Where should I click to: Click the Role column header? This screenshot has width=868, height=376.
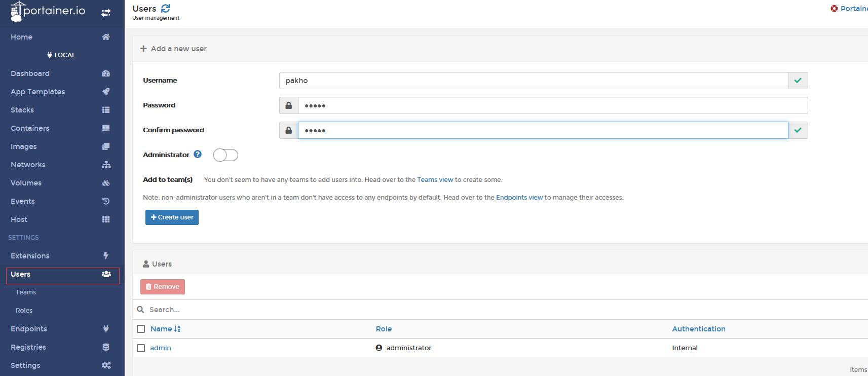click(384, 329)
